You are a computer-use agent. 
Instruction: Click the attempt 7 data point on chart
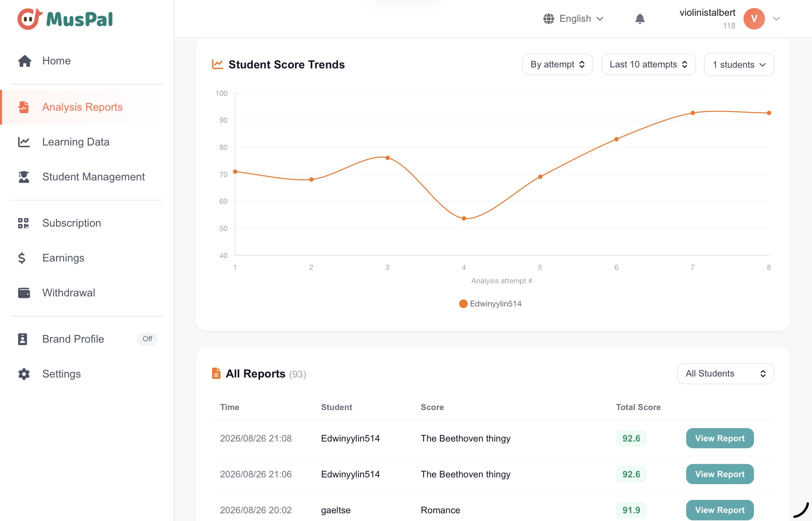click(x=693, y=113)
